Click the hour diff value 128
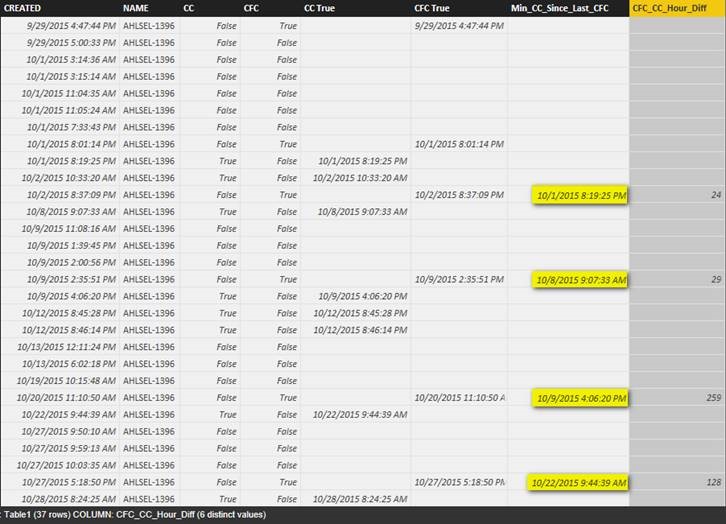The image size is (726, 524). click(x=713, y=482)
